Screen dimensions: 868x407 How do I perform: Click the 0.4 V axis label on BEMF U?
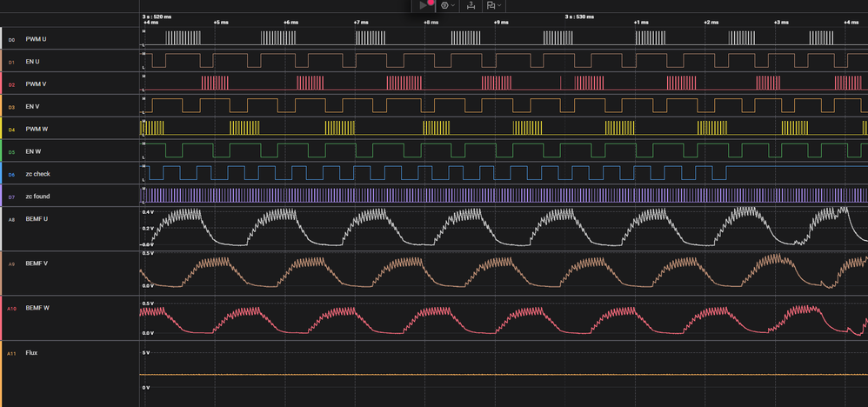pyautogui.click(x=147, y=212)
